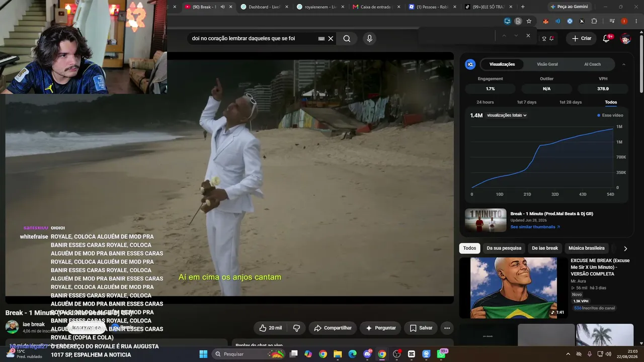
Task: Click the Compartilhar share button
Action: pos(333,328)
